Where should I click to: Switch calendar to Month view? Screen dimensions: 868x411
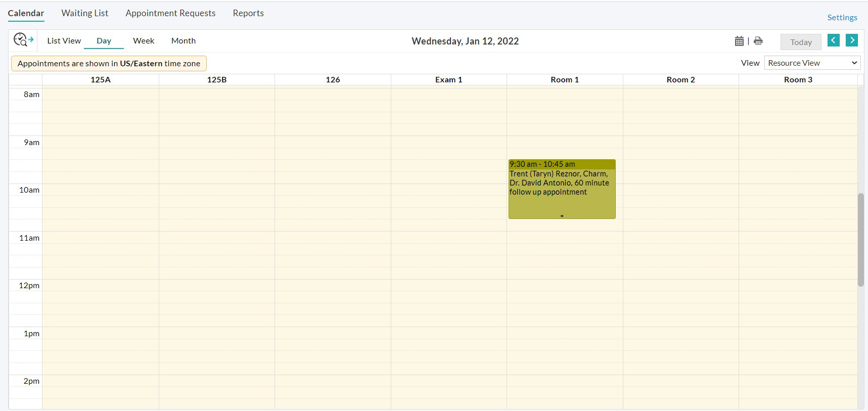[183, 41]
